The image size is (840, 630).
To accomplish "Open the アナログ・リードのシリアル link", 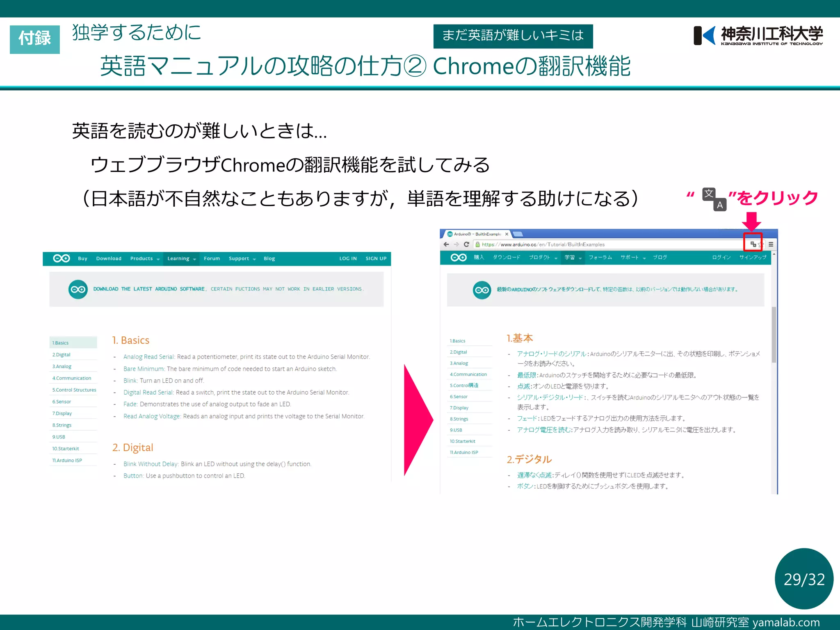I will (x=552, y=354).
